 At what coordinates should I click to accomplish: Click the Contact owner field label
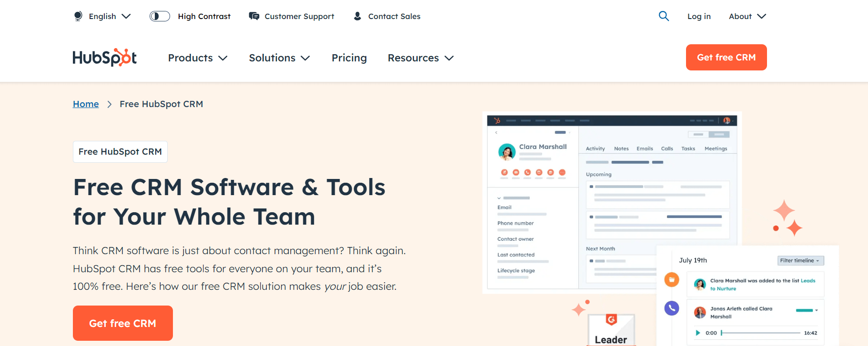coord(515,239)
